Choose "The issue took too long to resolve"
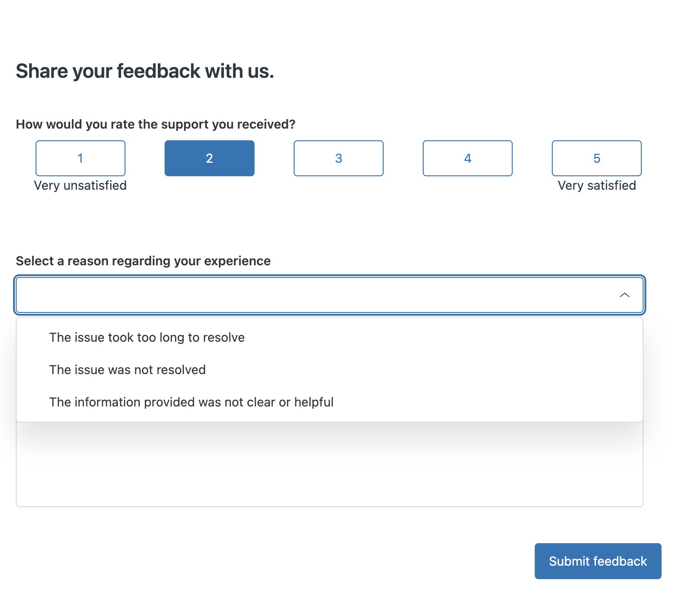Screen dimensions: 680x616 [x=147, y=338]
